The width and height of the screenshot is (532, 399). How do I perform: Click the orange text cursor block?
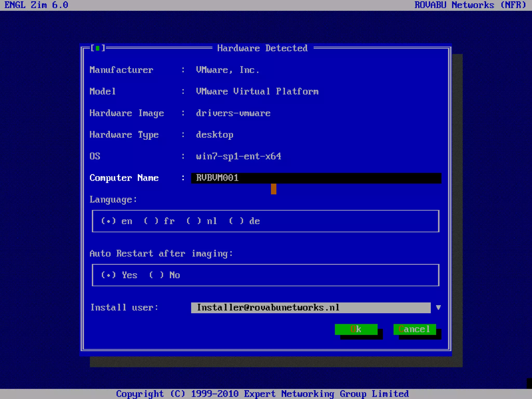(273, 189)
